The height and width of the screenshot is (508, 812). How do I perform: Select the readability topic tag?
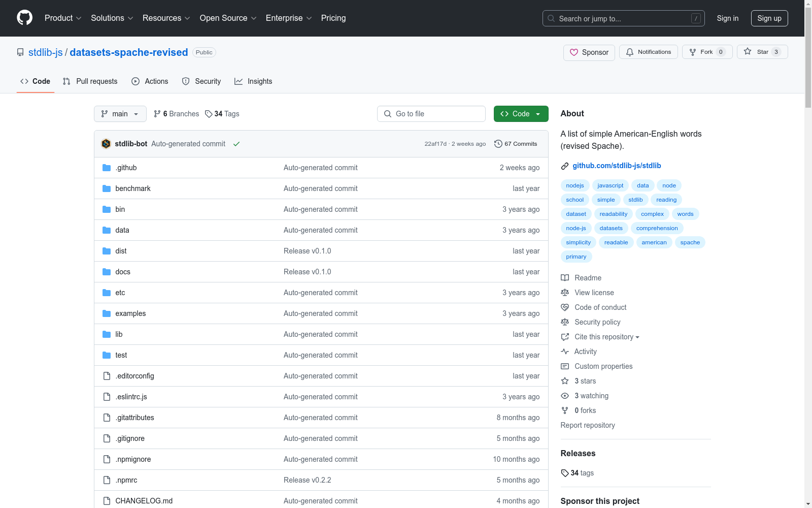614,214
